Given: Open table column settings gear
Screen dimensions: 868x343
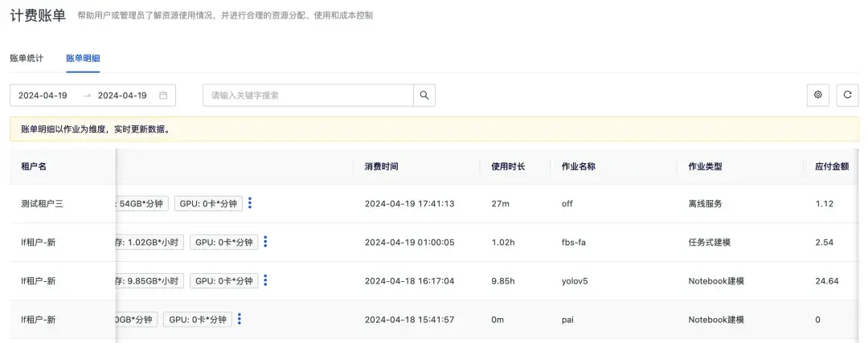Looking at the screenshot, I should (817, 95).
